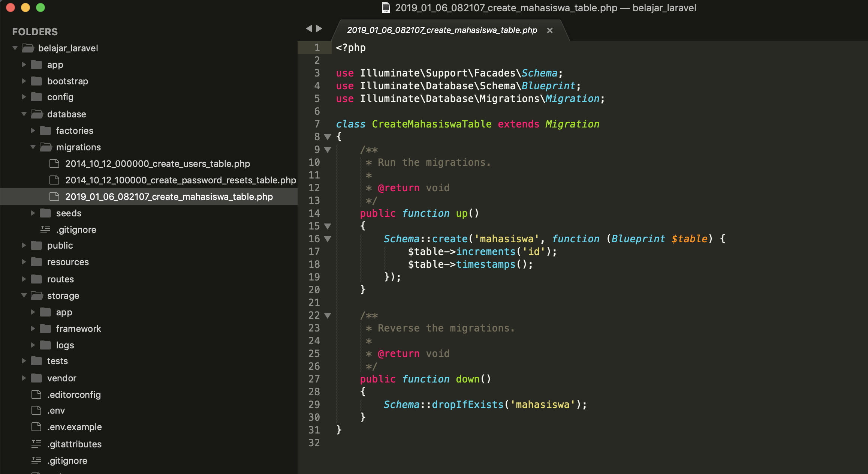Fold the class body at line 8
The image size is (868, 474).
point(328,137)
